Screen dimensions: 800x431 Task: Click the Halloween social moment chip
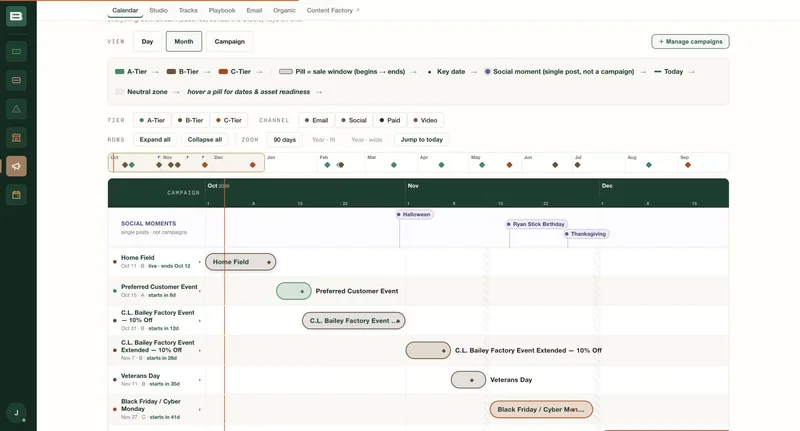point(414,215)
